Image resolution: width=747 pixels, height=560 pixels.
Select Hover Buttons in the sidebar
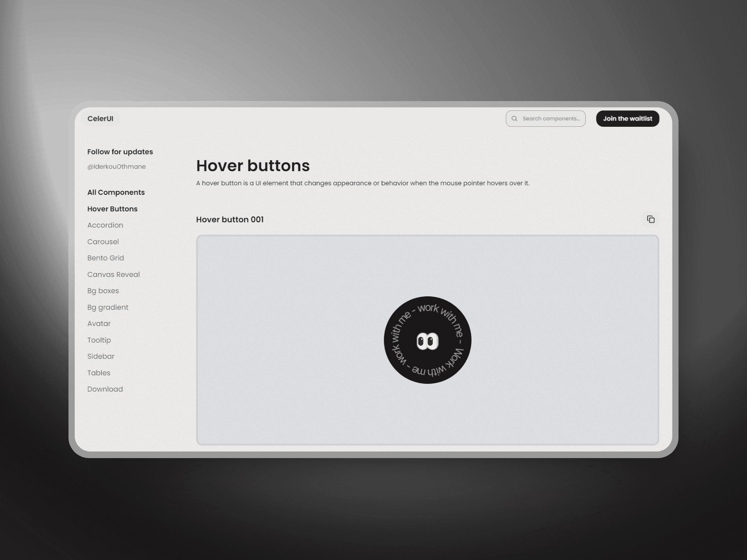[x=112, y=209]
